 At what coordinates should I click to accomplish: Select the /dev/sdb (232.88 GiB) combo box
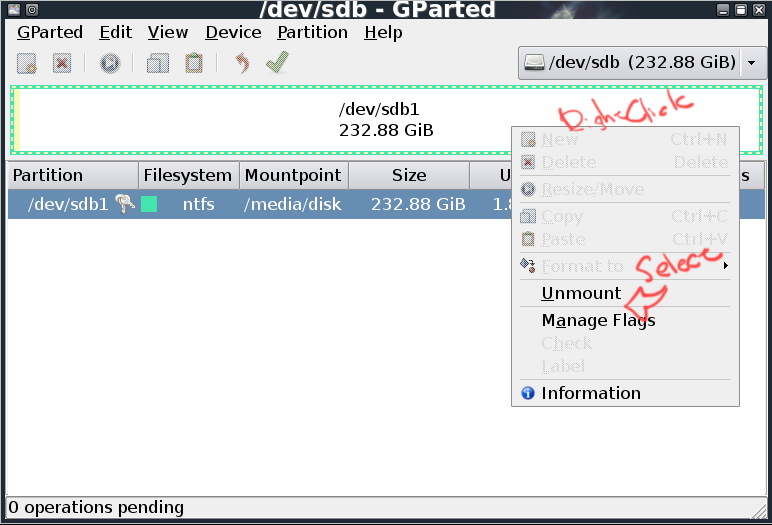click(642, 63)
